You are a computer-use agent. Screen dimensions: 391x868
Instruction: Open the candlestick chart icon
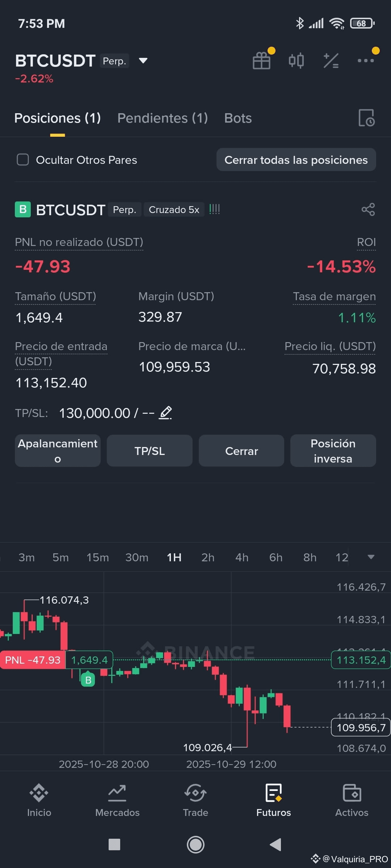point(296,60)
